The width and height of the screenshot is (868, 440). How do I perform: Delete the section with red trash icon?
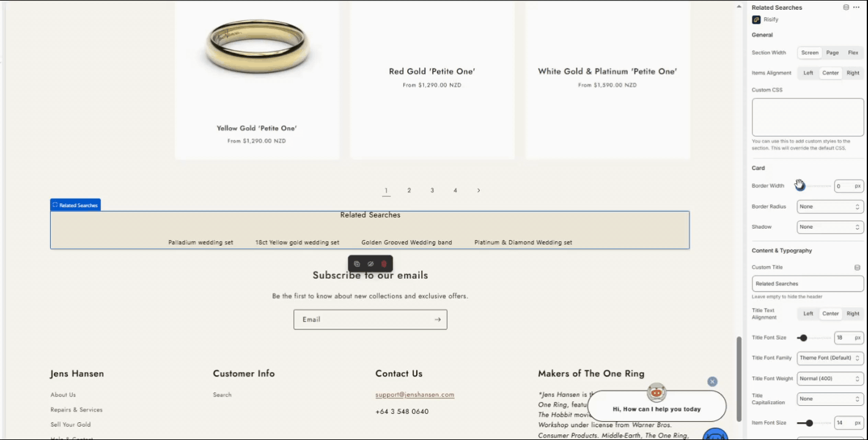coord(384,264)
